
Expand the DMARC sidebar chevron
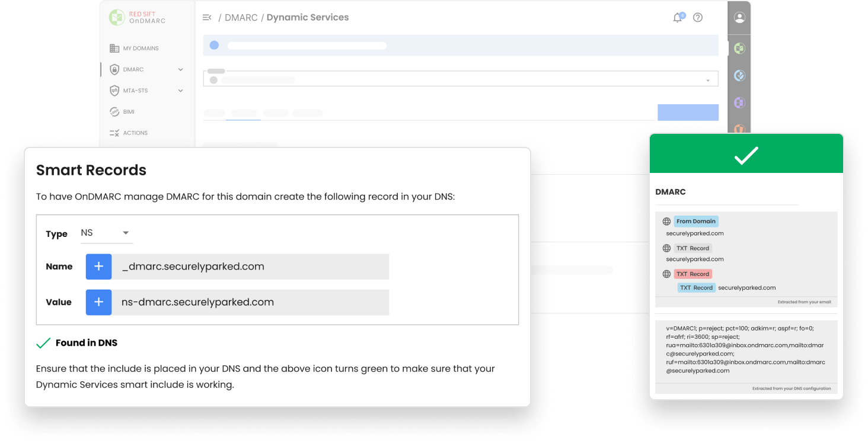point(180,69)
